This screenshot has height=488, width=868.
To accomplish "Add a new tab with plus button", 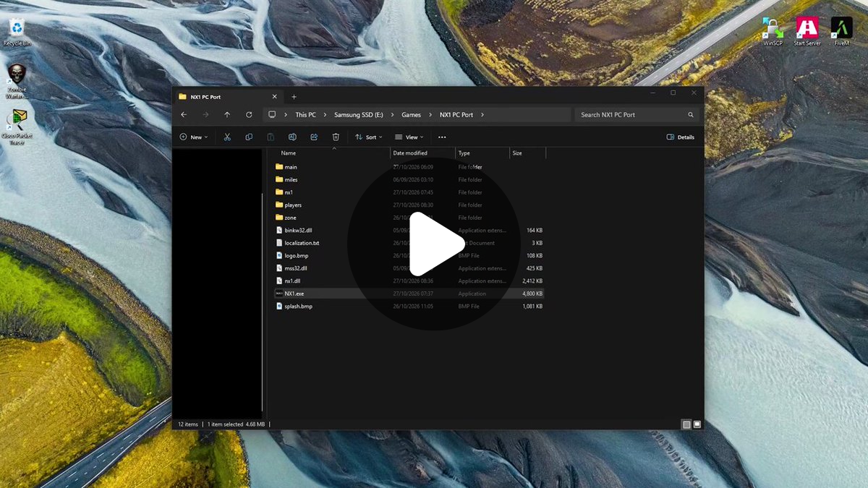I will pyautogui.click(x=294, y=97).
